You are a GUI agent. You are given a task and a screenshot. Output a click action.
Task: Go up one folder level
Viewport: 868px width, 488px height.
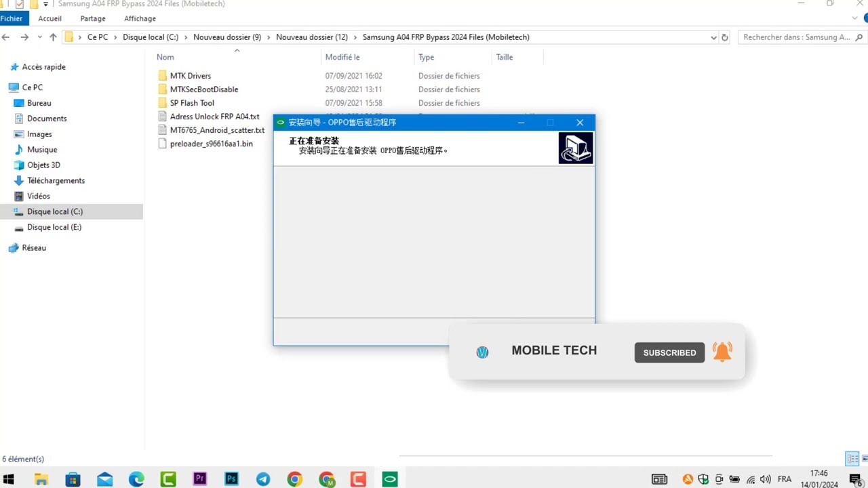(53, 37)
